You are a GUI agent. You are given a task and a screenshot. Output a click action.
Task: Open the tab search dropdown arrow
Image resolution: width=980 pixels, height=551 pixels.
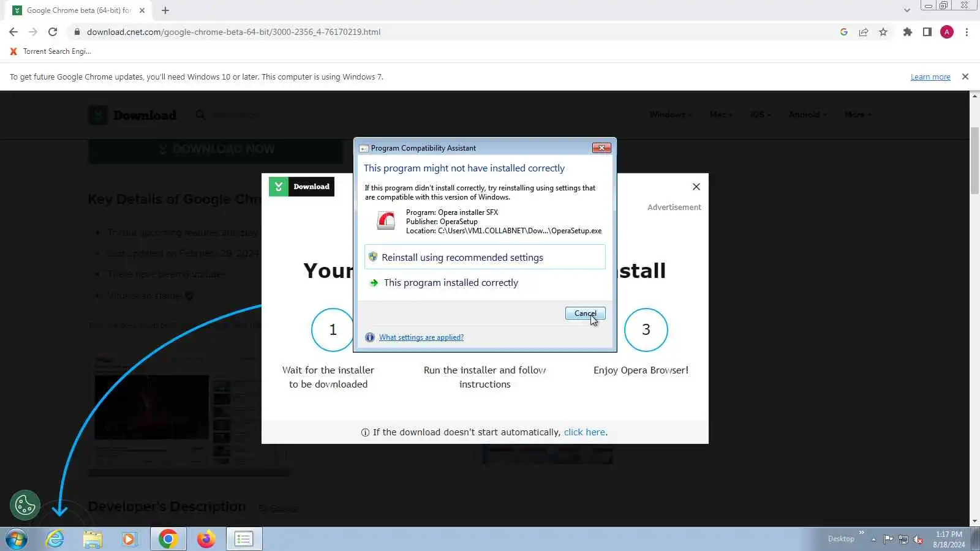pos(907,10)
